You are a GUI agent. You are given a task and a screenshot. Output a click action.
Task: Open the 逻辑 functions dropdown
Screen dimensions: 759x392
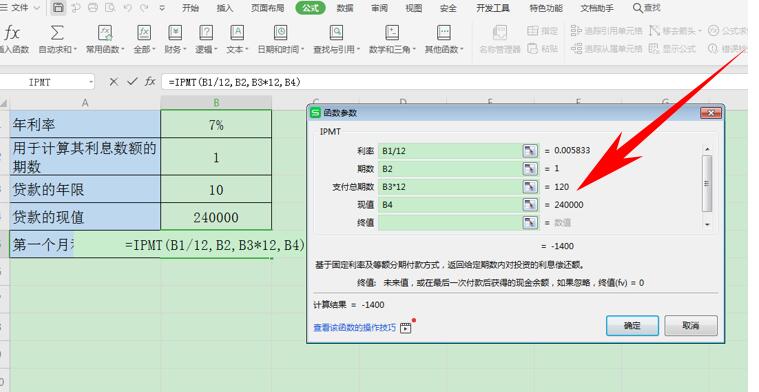206,49
